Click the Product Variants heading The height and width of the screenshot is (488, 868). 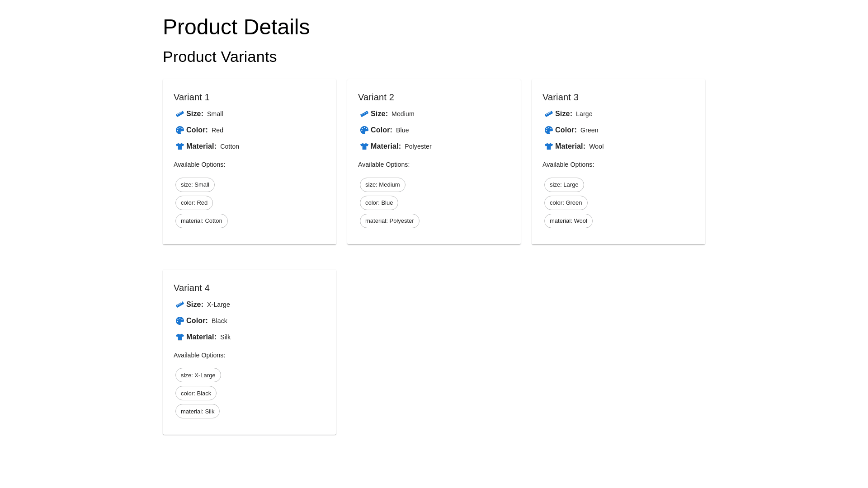click(x=220, y=57)
